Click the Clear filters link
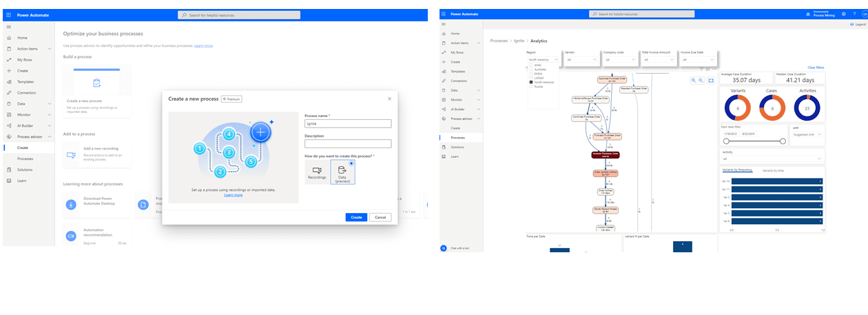Screen dimensions: 868x315 pyautogui.click(x=815, y=68)
